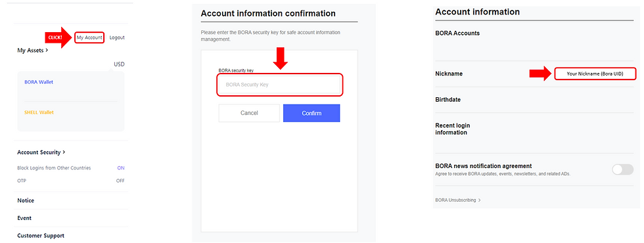Screen dimensions: 644x243
Task: Click the Block Logins from Other Countries text
Action: click(54, 168)
